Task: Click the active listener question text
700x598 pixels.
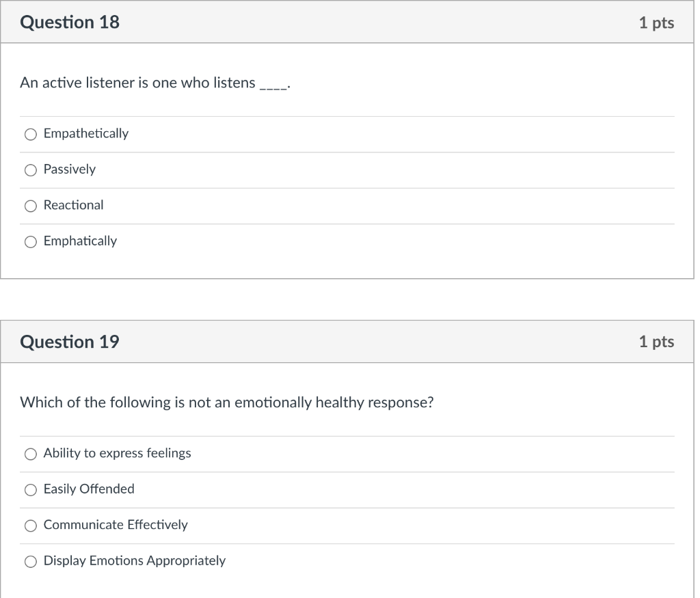Action: coord(155,83)
